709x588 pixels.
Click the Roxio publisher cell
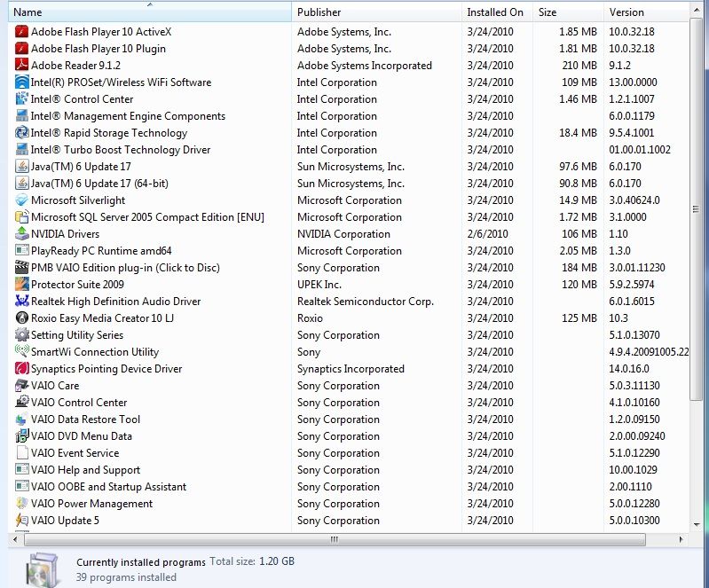coord(311,318)
